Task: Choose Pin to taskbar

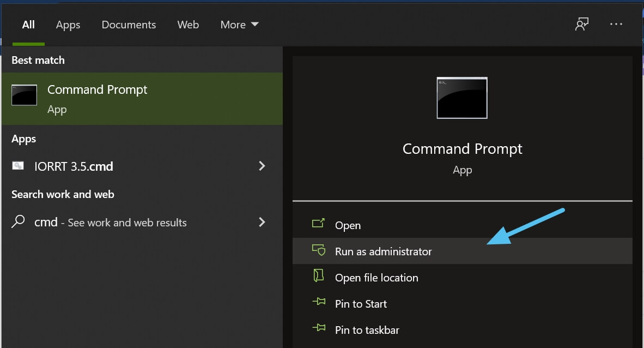Action: tap(463, 330)
